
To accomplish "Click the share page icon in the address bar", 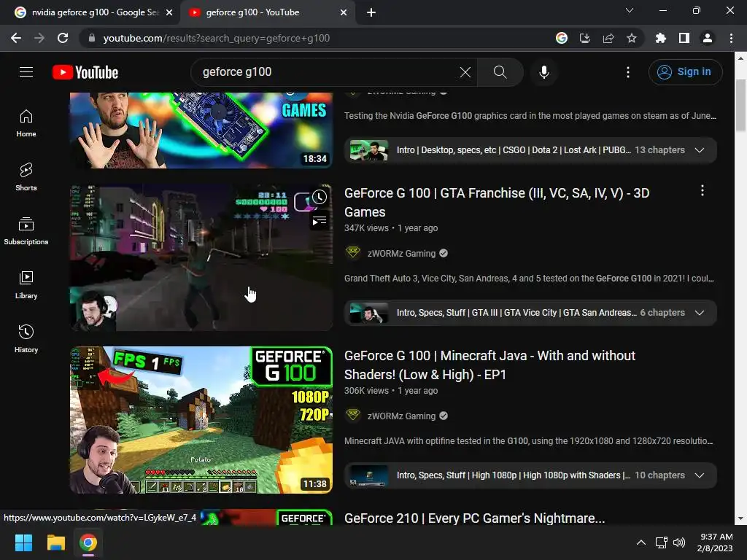I will (x=608, y=38).
